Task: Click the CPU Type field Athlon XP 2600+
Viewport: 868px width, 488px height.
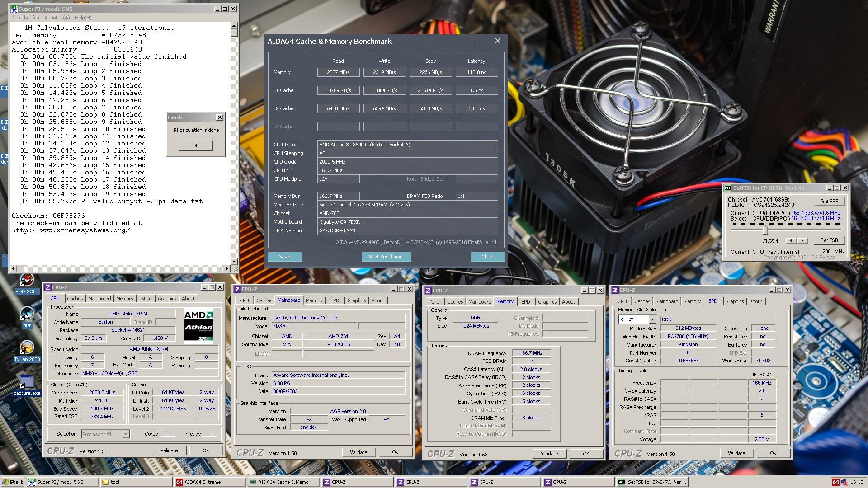Action: click(407, 145)
